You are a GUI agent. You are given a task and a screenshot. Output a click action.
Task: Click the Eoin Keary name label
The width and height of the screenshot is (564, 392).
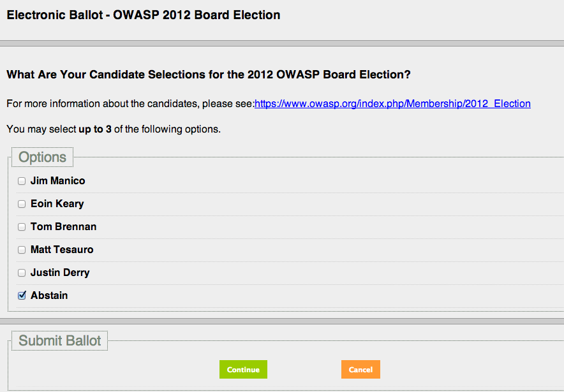tap(57, 204)
